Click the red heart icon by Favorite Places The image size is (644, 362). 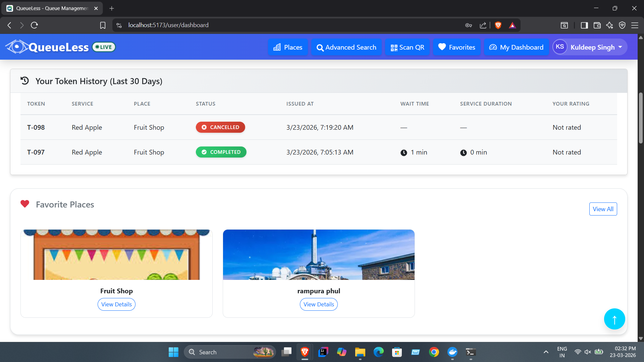pos(25,204)
